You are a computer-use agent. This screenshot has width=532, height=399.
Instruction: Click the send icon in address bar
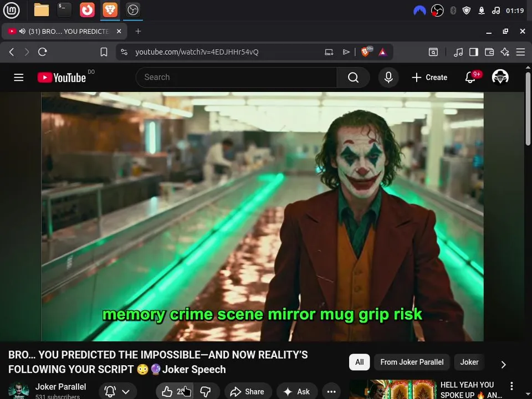[346, 52]
